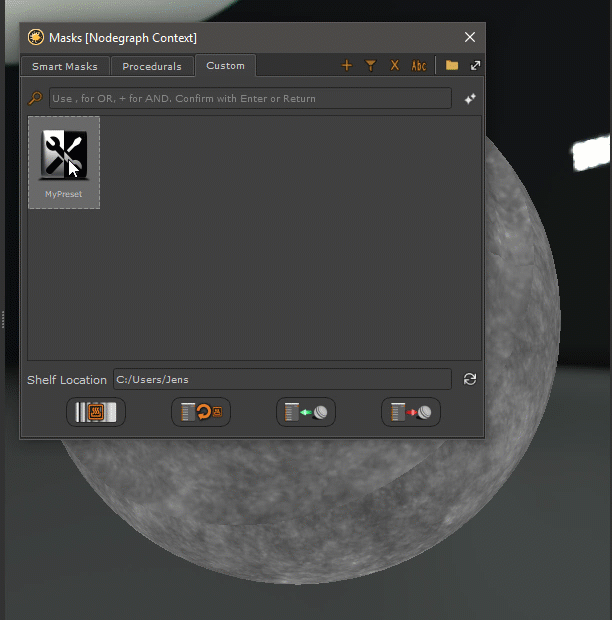Click the bottom button with green arrow
This screenshot has width=612, height=620.
click(x=306, y=412)
